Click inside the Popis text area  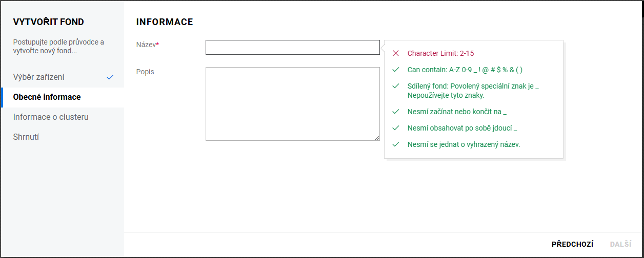pos(292,103)
